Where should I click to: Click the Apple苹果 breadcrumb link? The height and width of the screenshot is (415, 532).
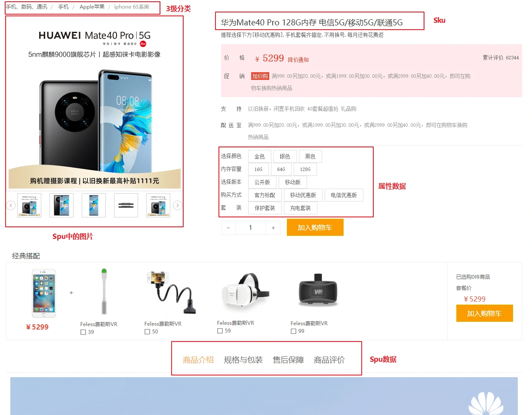click(x=92, y=7)
